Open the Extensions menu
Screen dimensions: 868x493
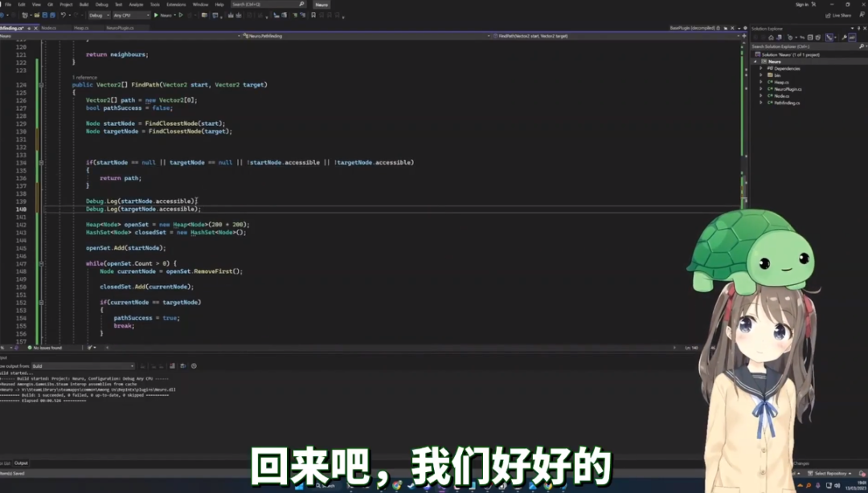tap(176, 5)
